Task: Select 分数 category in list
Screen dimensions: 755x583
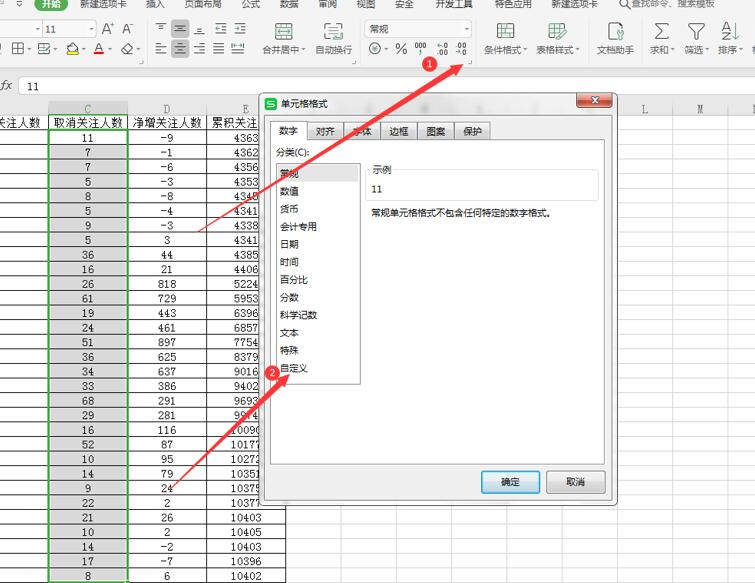Action: pyautogui.click(x=318, y=298)
